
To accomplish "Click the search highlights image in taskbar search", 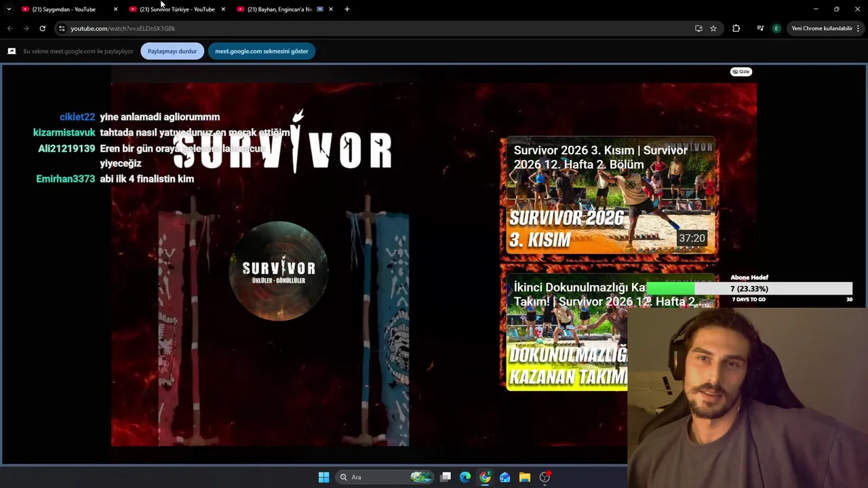I will (421, 477).
